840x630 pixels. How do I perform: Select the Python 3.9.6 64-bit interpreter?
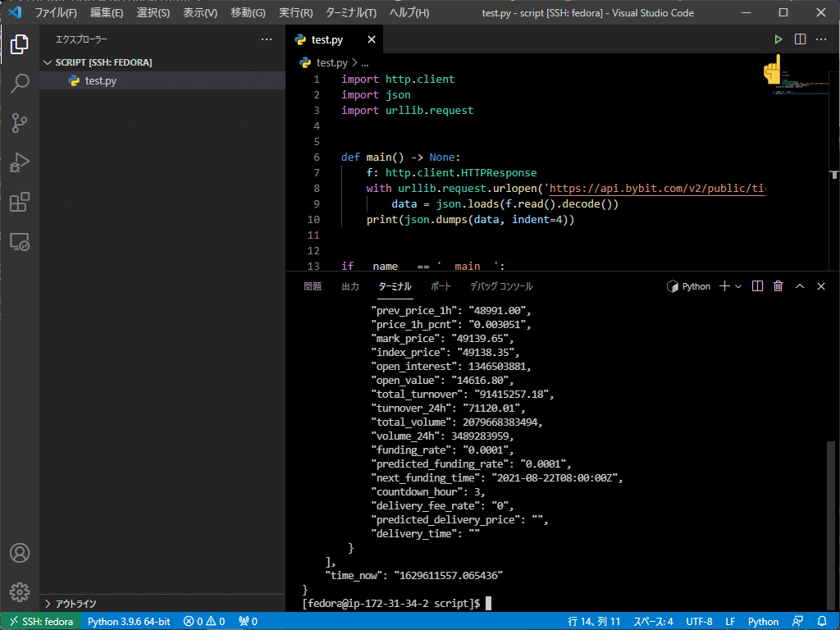tap(129, 622)
